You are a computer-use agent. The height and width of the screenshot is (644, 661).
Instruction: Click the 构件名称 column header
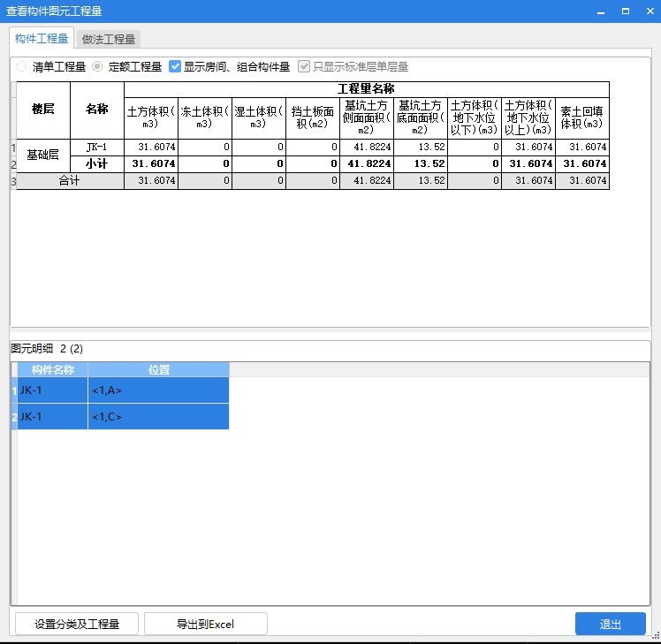(x=53, y=369)
